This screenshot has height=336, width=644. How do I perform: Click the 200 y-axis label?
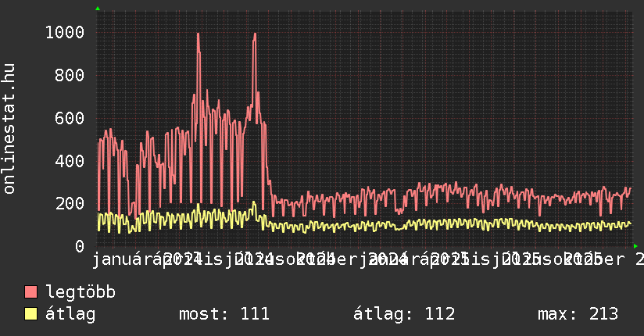pos(70,204)
